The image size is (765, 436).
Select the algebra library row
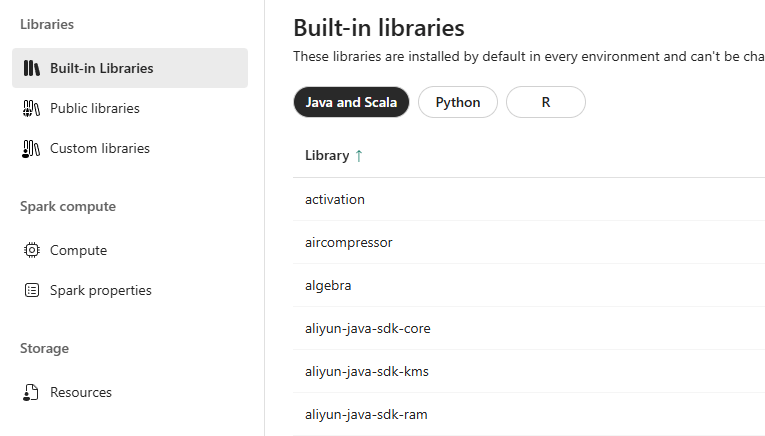pyautogui.click(x=328, y=285)
